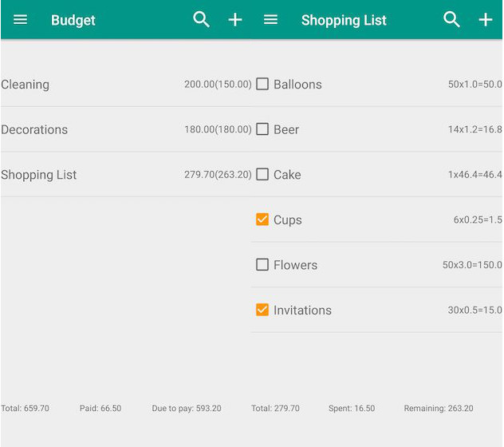Add a new budget entry with plus icon

click(x=235, y=20)
